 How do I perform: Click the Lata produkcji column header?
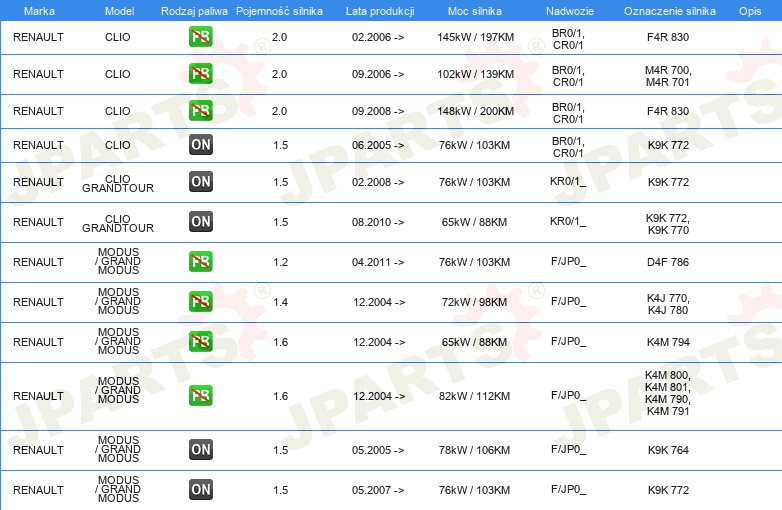click(380, 11)
